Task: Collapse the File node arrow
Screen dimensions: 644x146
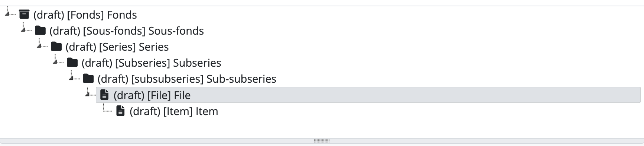Action: click(88, 94)
